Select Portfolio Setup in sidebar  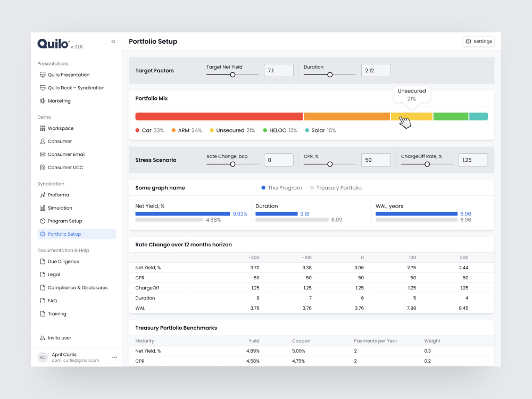76,234
